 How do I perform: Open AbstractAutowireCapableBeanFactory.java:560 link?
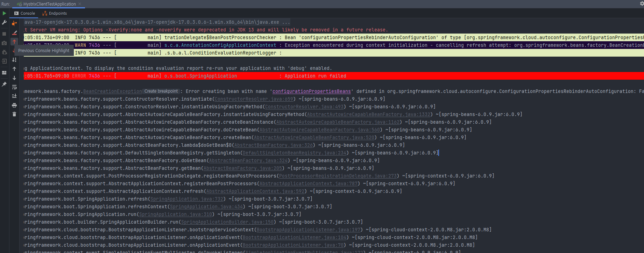pyautogui.click(x=320, y=130)
